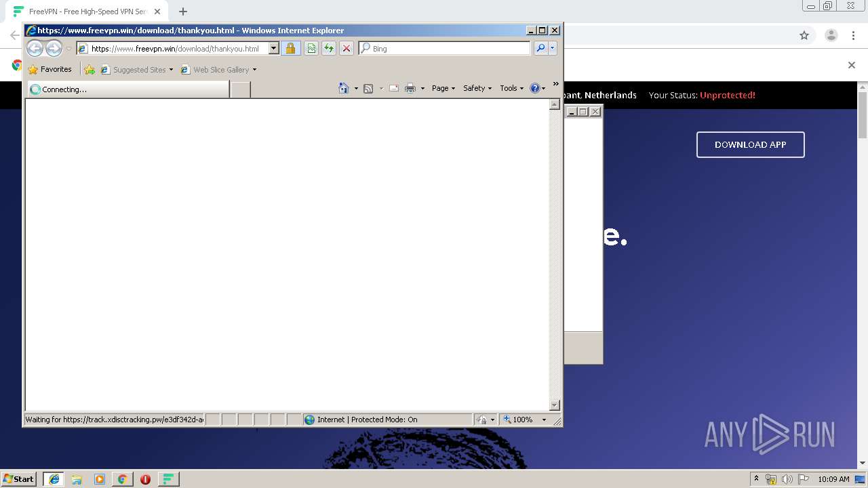The width and height of the screenshot is (868, 488).
Task: Click IE scrollbar up arrow
Action: 554,105
